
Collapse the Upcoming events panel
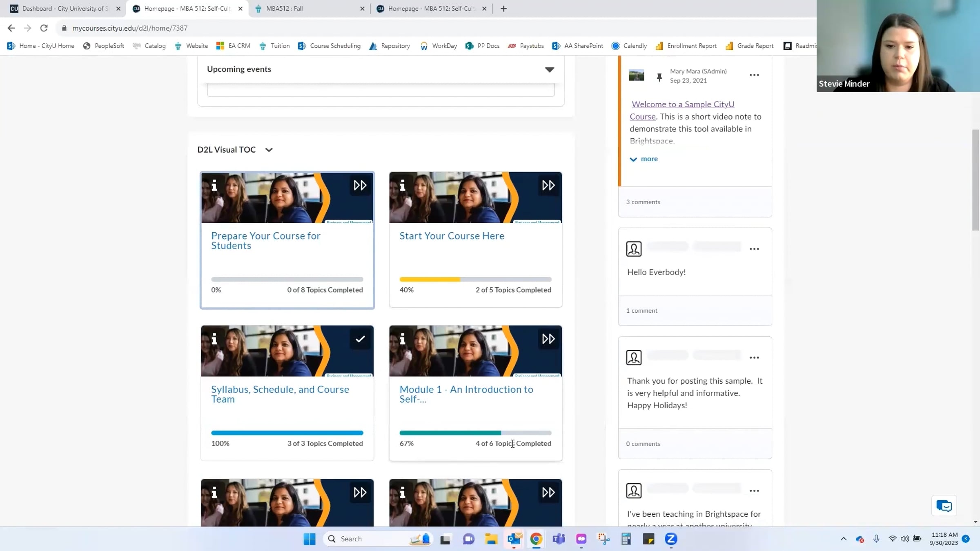point(549,70)
